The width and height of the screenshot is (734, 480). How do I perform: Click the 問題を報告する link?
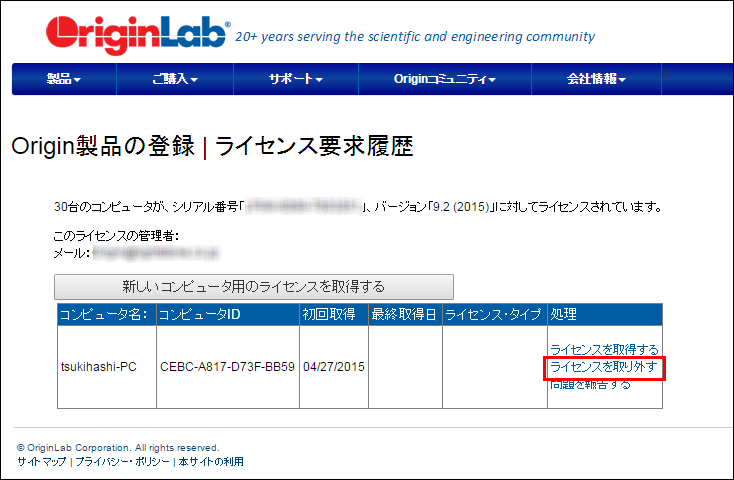click(x=590, y=384)
